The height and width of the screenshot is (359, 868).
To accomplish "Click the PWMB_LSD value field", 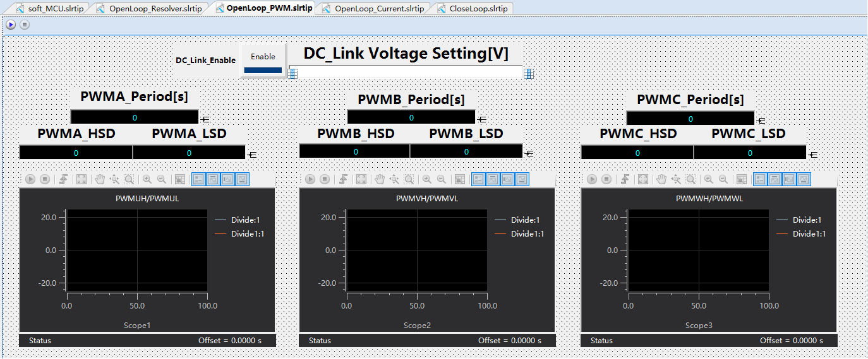I will pyautogui.click(x=466, y=151).
